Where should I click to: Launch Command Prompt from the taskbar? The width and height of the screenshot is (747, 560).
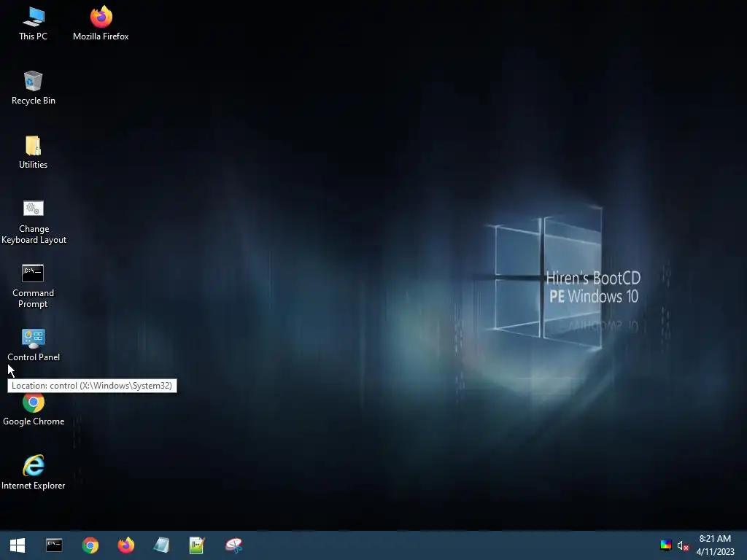[54, 545]
